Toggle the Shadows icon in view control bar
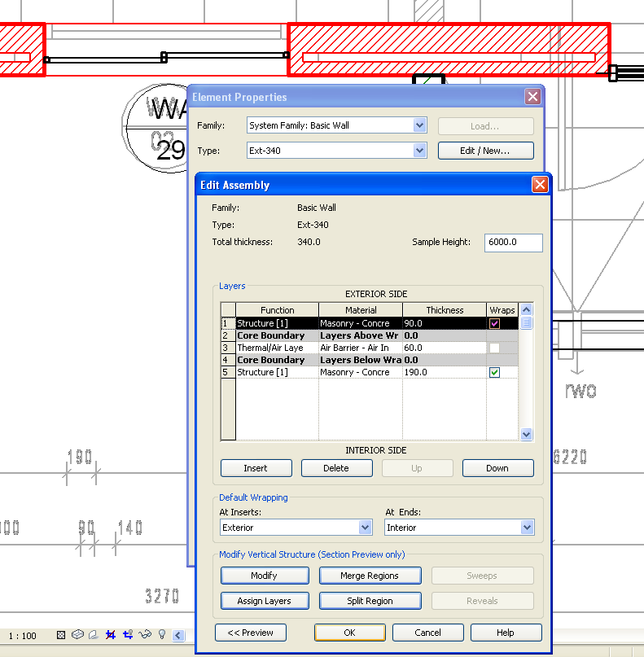The height and width of the screenshot is (657, 644). tap(94, 635)
